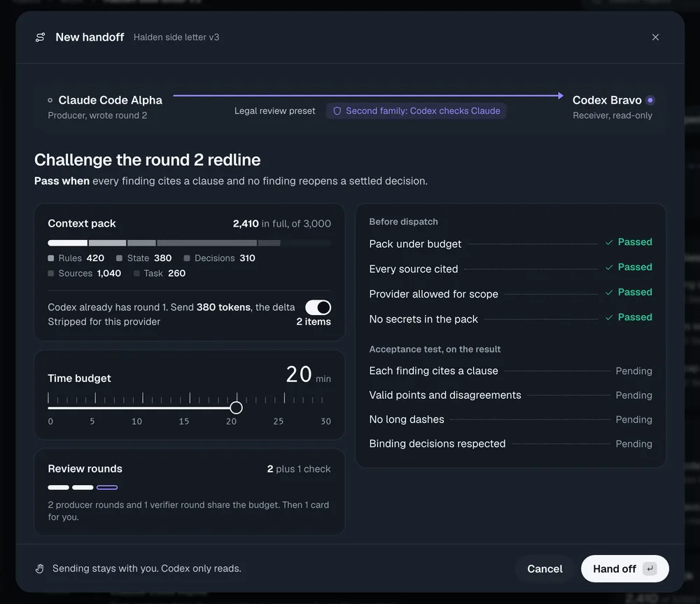Click the checkmark for Provider allowed for scope
This screenshot has height=604, width=700.
click(609, 293)
